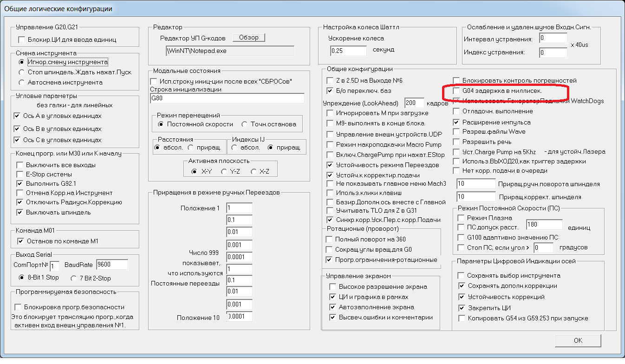625x364 pixels.
Task: Enable Блокировка прогр.безопасности checkbox
Action: point(18,307)
